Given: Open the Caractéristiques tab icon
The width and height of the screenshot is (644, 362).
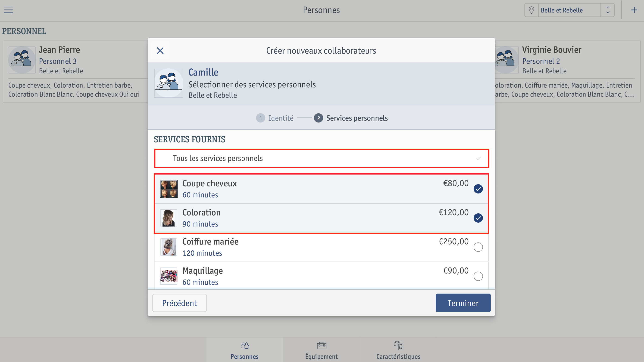Looking at the screenshot, I should click(398, 346).
